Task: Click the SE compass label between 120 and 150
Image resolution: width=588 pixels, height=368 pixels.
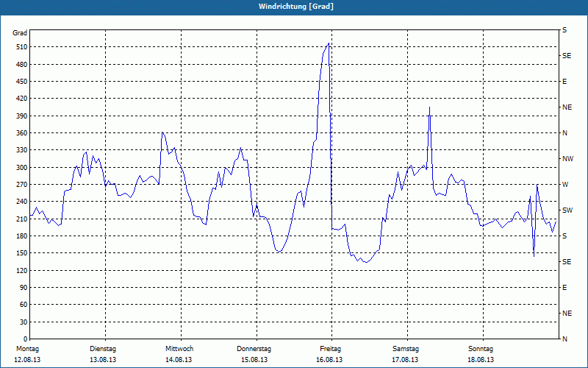Action: (x=567, y=262)
